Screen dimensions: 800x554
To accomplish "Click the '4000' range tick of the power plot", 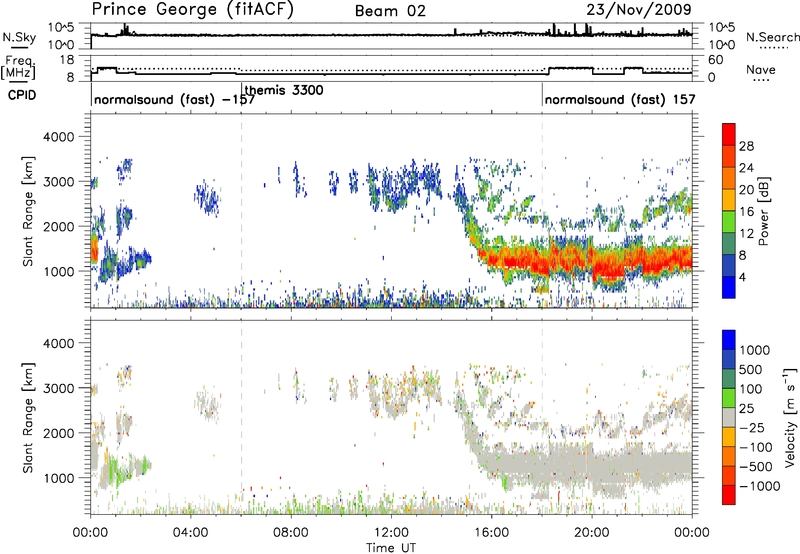I will (x=58, y=137).
